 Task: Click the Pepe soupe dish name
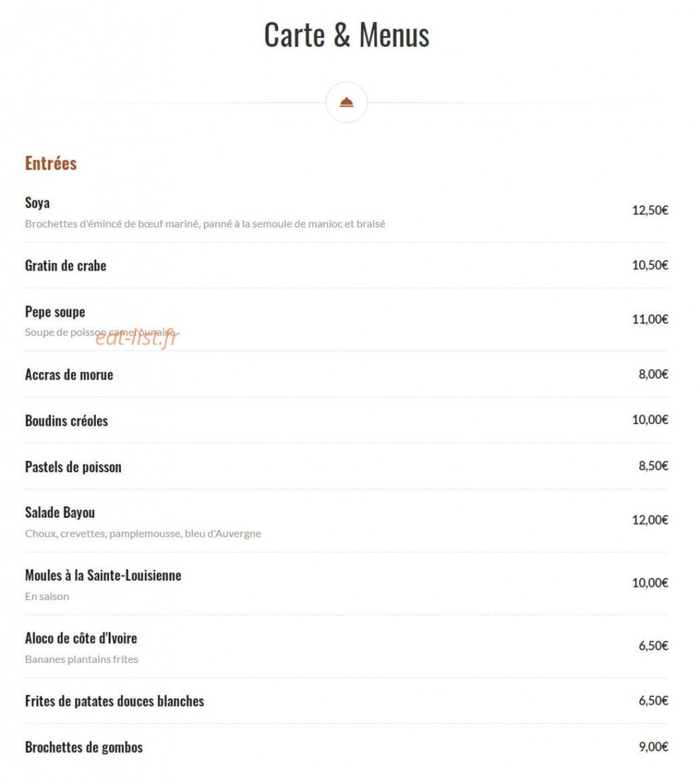[55, 312]
